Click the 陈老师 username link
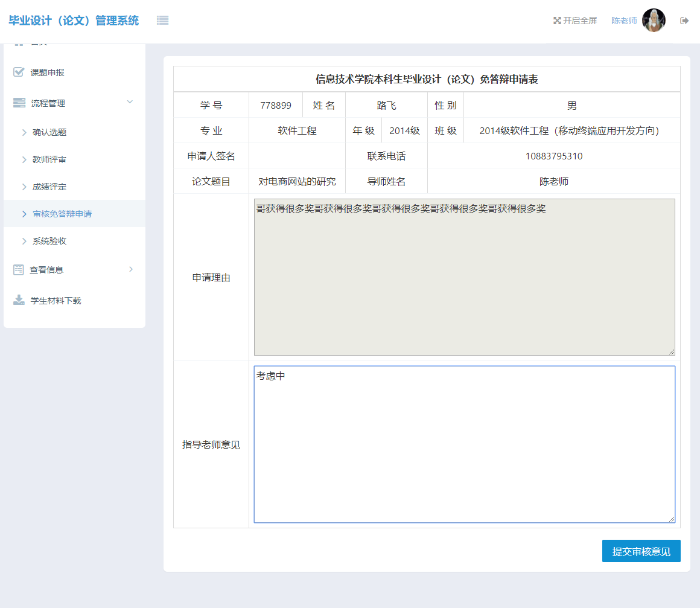The height and width of the screenshot is (608, 700). [x=626, y=20]
